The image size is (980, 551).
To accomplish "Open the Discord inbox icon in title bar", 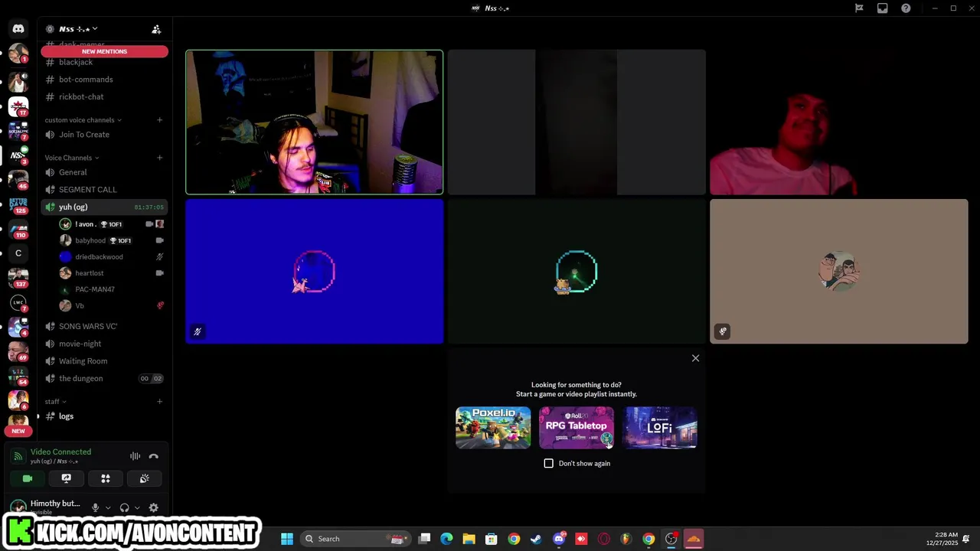I will 882,8.
